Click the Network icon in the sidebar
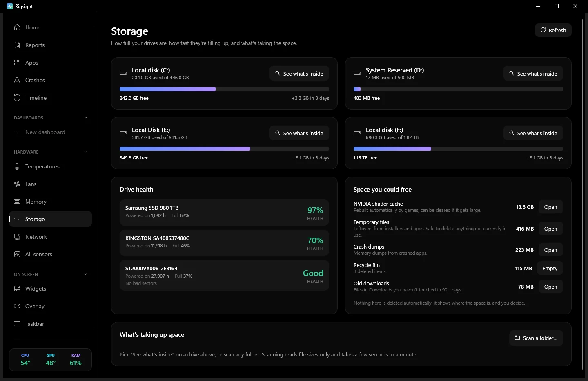 [x=17, y=237]
